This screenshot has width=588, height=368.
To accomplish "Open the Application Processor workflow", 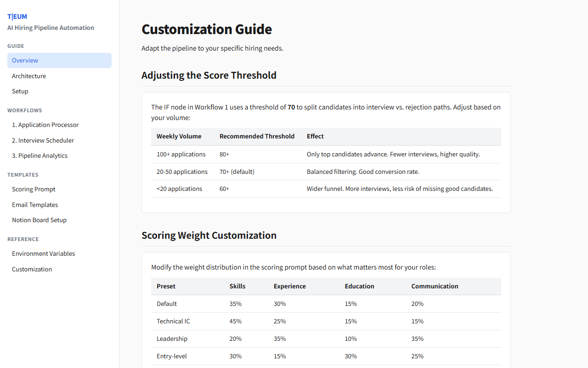I will pyautogui.click(x=45, y=124).
